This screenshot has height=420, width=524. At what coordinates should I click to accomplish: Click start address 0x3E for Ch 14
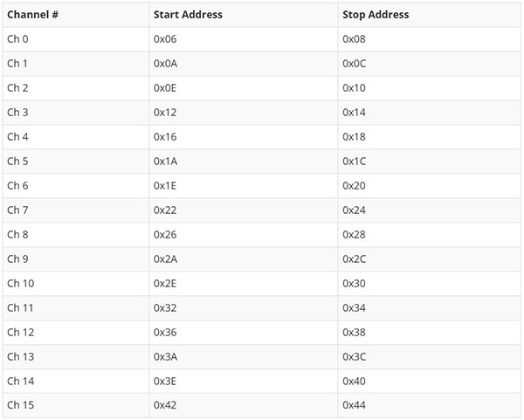(x=166, y=382)
